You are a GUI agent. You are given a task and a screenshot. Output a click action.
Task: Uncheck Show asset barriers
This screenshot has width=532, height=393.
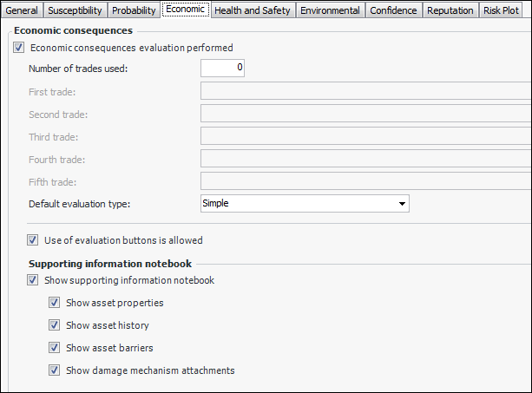tap(56, 348)
